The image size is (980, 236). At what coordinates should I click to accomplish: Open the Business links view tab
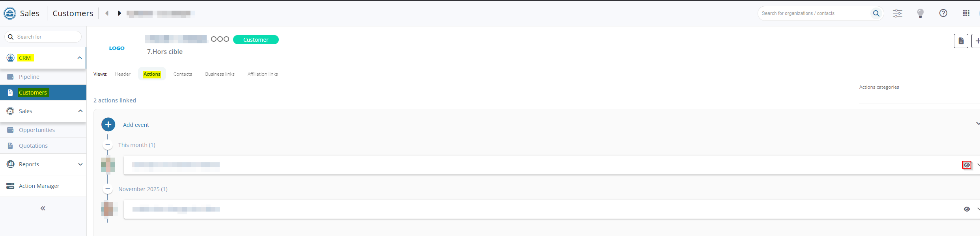pyautogui.click(x=220, y=74)
